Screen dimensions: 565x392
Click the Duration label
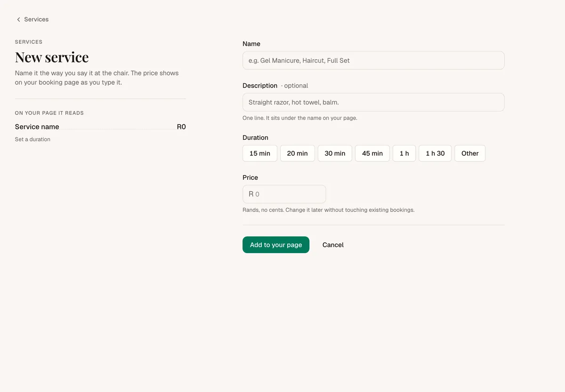(x=256, y=138)
